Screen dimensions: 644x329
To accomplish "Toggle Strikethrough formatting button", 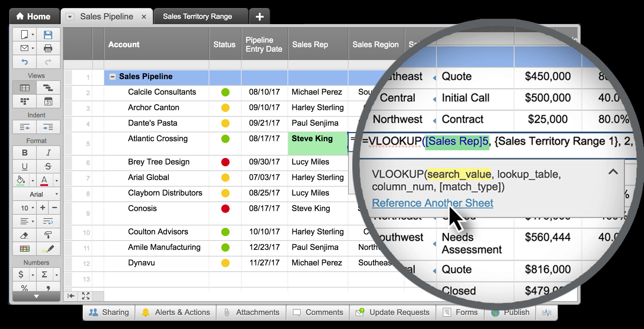I will 48,166.
